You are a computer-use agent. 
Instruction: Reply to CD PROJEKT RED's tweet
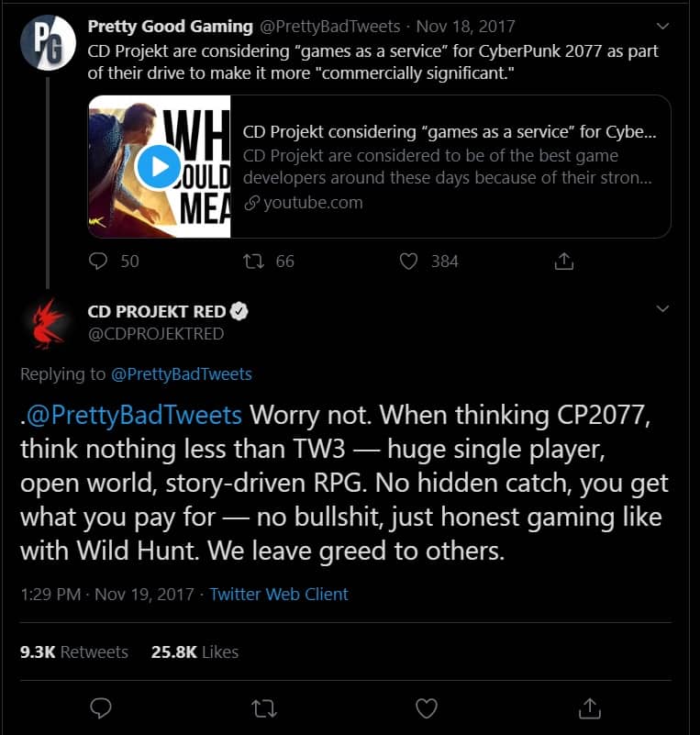coord(101,707)
